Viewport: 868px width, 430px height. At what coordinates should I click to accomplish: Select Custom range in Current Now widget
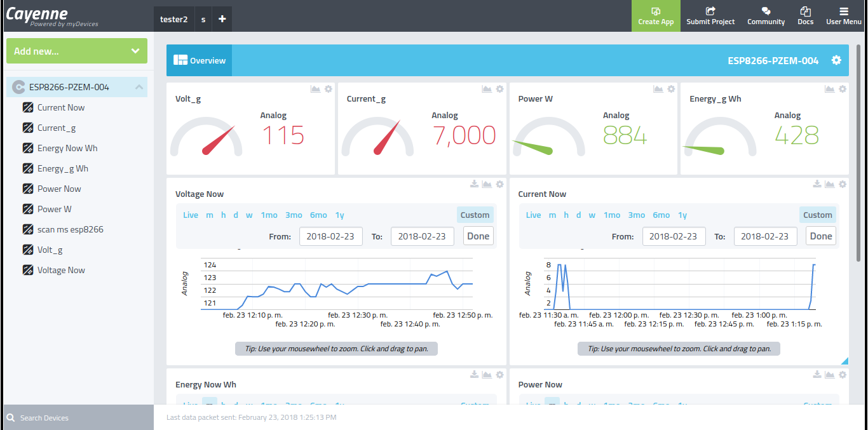818,215
